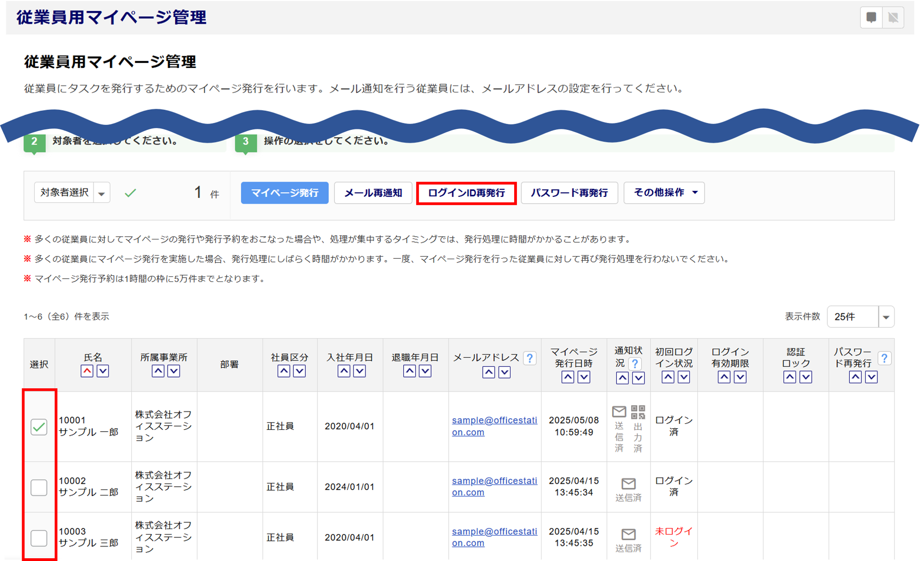Click the メール再通知 button
This screenshot has width=924, height=561.
pyautogui.click(x=373, y=193)
